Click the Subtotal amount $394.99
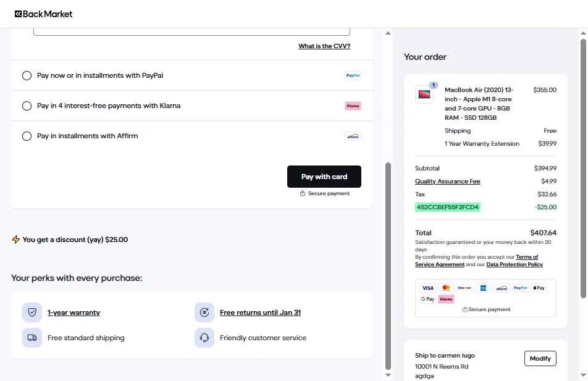This screenshot has width=588, height=381. click(x=545, y=169)
